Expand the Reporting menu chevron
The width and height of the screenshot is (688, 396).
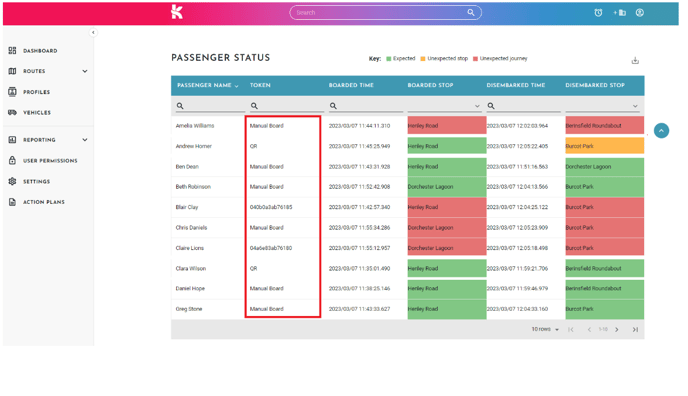click(85, 140)
